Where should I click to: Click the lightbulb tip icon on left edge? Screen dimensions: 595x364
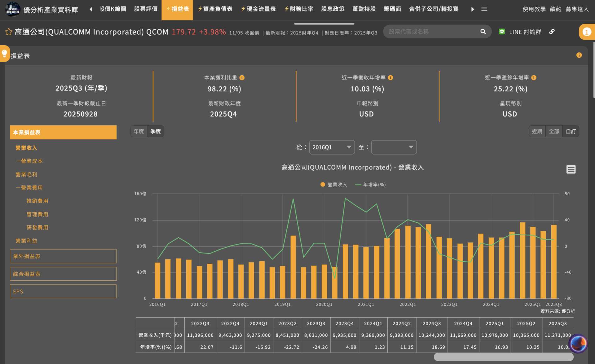[x=4, y=54]
